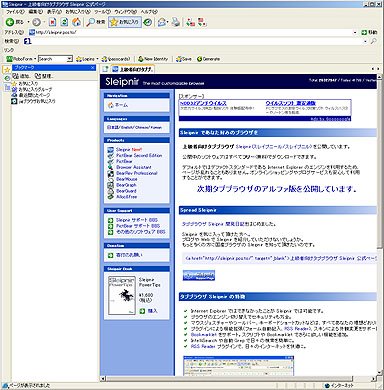Click the horizontal page scrollbar thumb

229,378
